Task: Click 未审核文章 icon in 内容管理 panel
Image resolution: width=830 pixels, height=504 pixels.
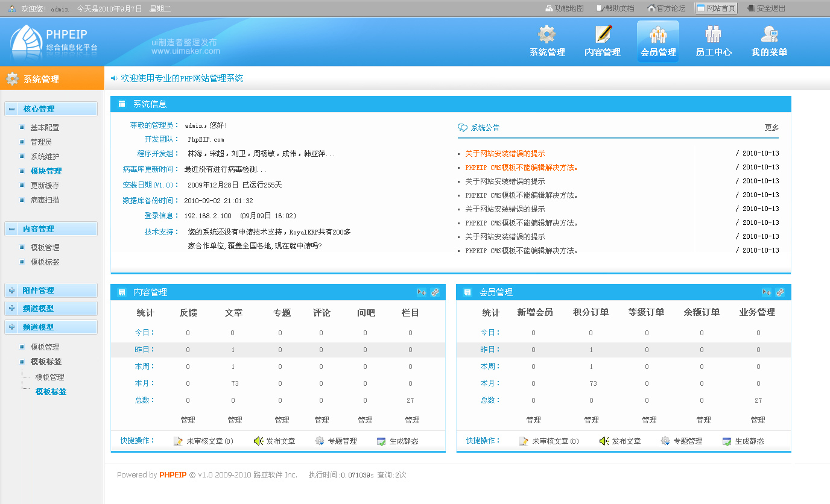Action: tap(178, 441)
